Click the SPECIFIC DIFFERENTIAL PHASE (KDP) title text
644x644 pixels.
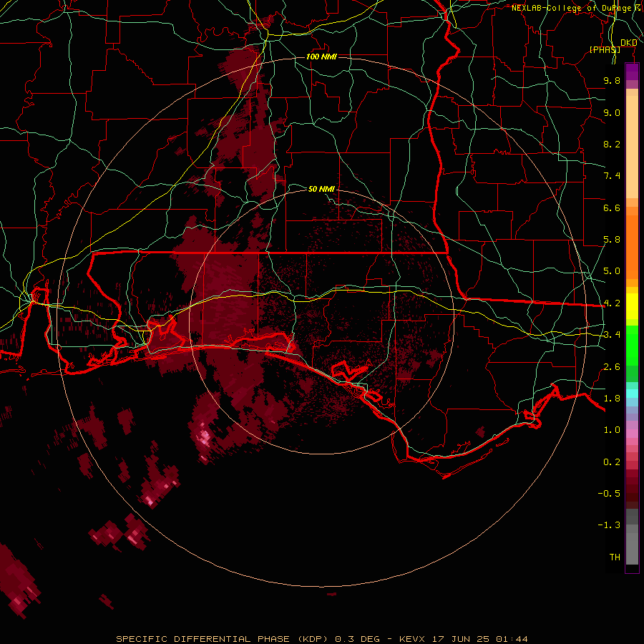point(223,639)
